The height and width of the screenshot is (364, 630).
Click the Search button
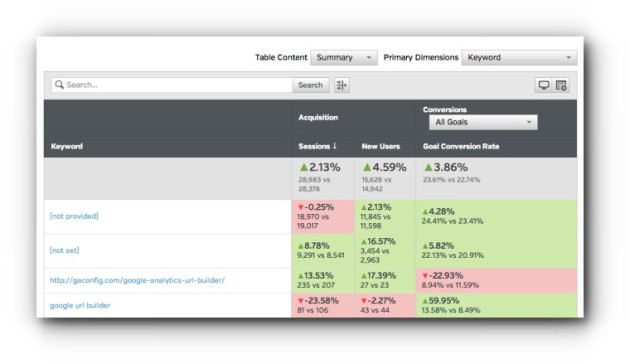tap(310, 85)
